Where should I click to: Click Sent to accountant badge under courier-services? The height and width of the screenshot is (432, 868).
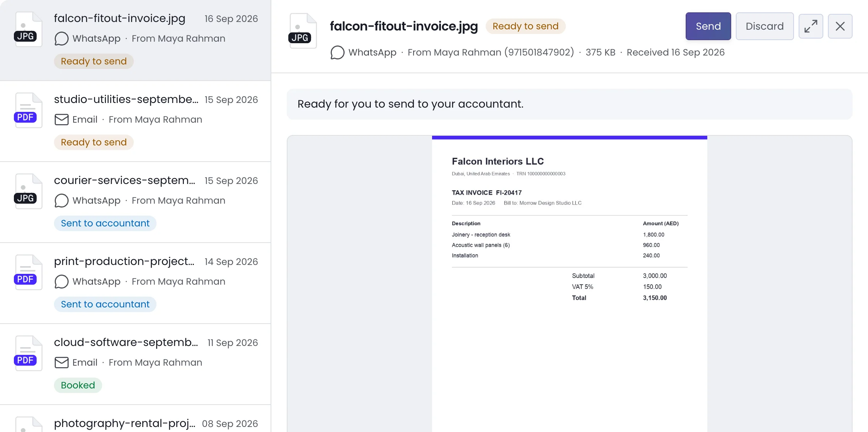[x=105, y=223]
